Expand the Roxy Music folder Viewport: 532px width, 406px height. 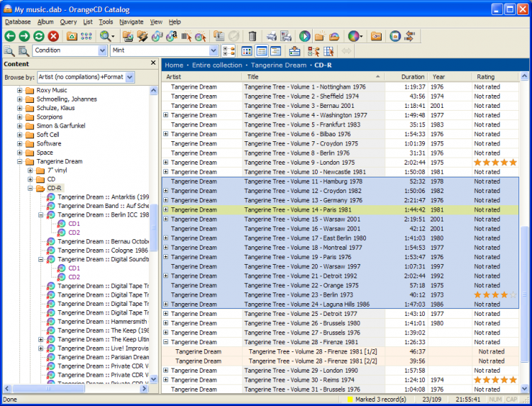[20, 90]
